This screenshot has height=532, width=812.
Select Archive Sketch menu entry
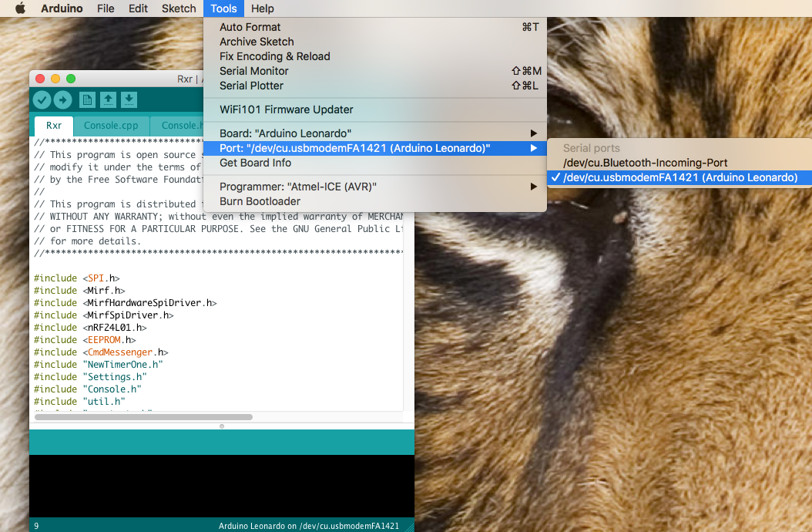[x=375, y=42]
